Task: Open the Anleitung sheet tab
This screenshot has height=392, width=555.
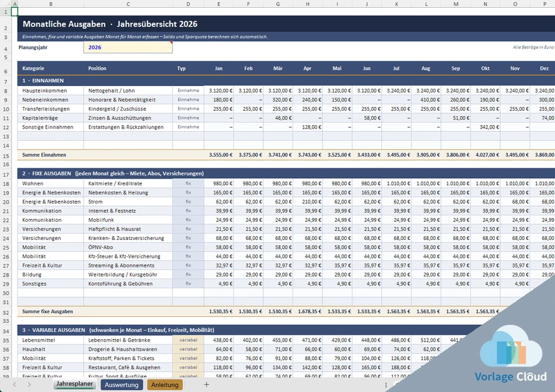Action: tap(165, 385)
